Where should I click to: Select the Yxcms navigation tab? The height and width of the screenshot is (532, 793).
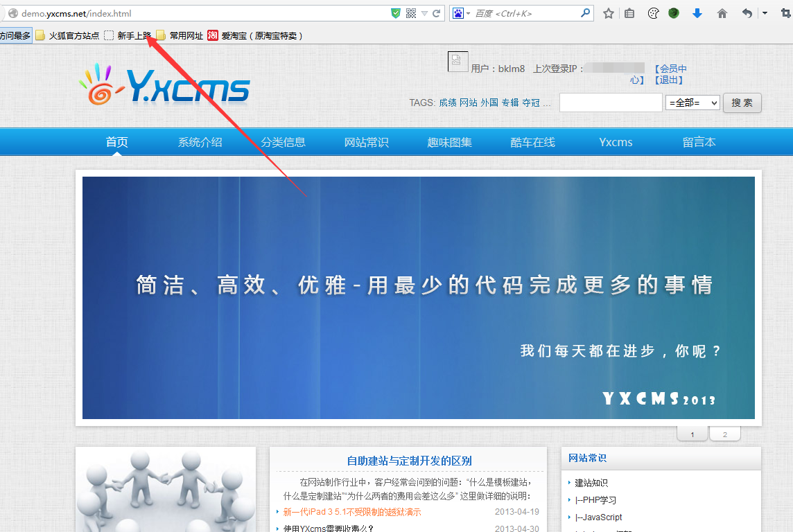point(616,142)
